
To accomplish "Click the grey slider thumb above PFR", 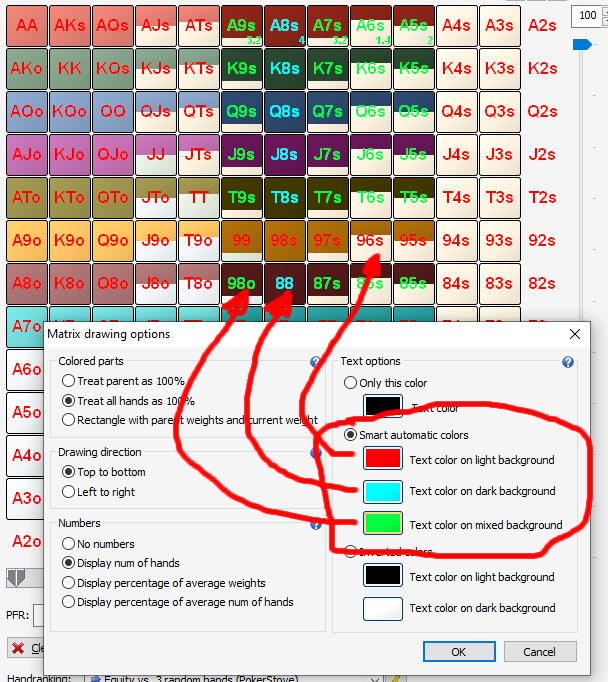I will [x=17, y=578].
